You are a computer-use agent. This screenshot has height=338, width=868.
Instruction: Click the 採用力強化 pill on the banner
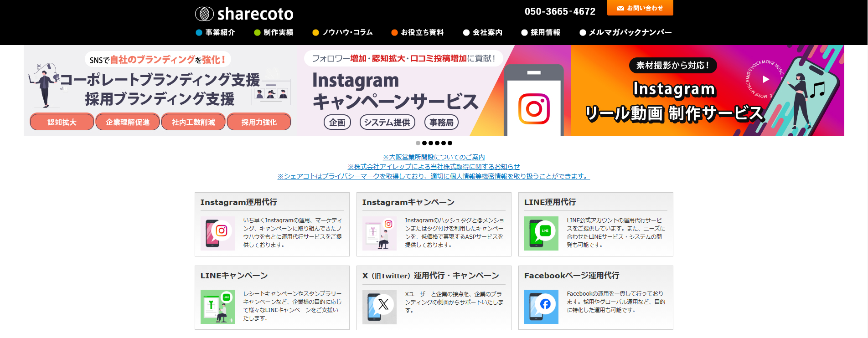tap(259, 122)
